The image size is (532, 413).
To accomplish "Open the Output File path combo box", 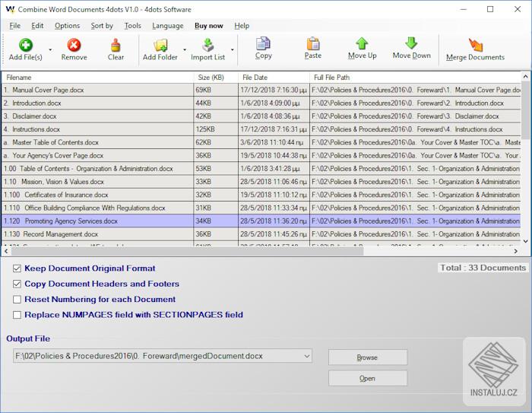I will click(162, 356).
